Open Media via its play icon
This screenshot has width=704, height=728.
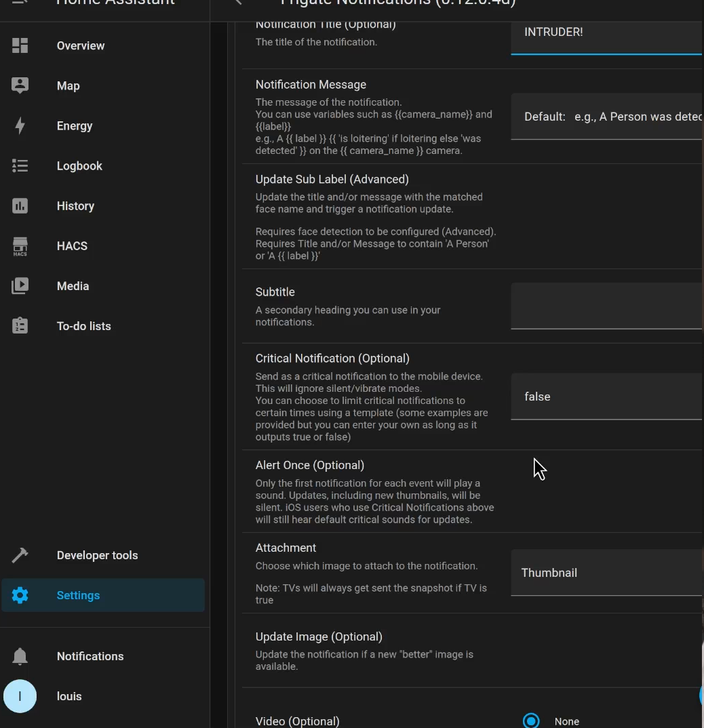20,286
